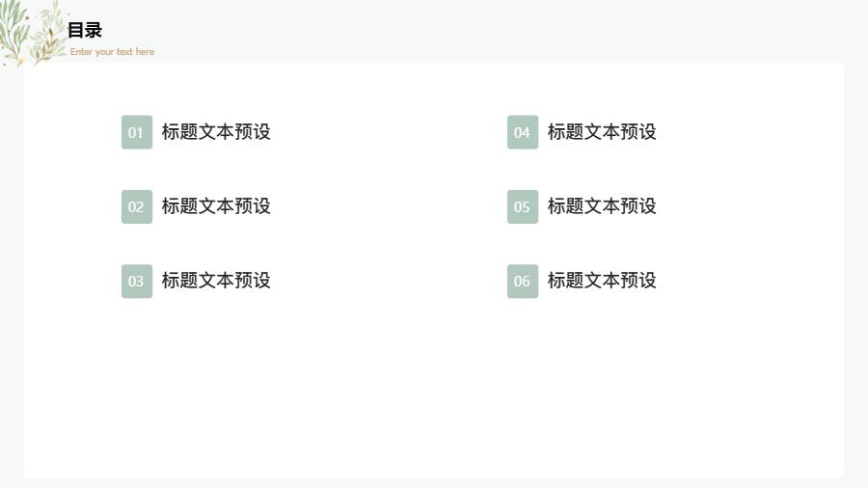Image resolution: width=868 pixels, height=488 pixels.
Task: Click the green 03 badge
Action: click(x=136, y=281)
